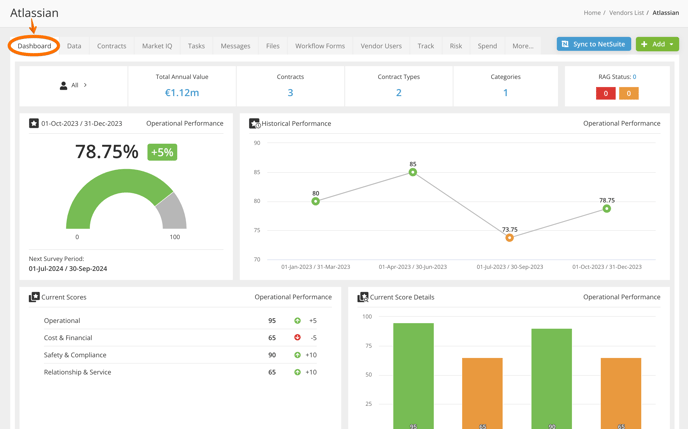Switch to the Risk tab
The width and height of the screenshot is (688, 429).
(x=455, y=46)
